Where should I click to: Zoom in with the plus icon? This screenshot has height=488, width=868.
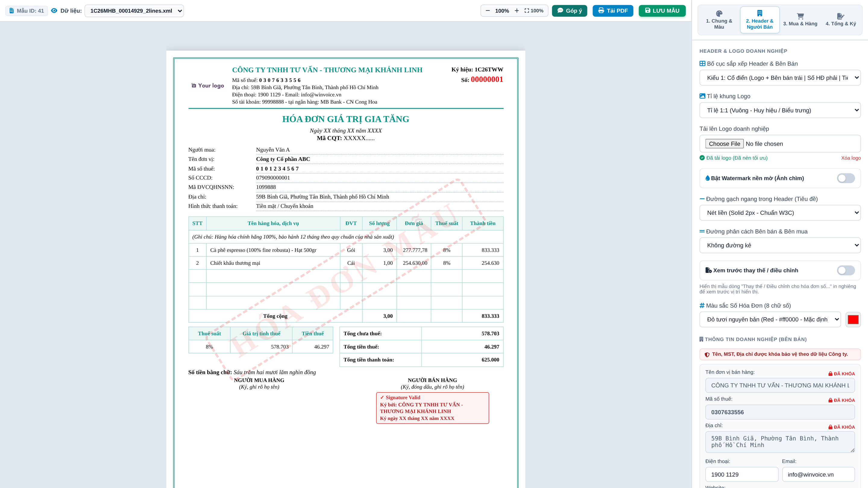click(x=517, y=11)
